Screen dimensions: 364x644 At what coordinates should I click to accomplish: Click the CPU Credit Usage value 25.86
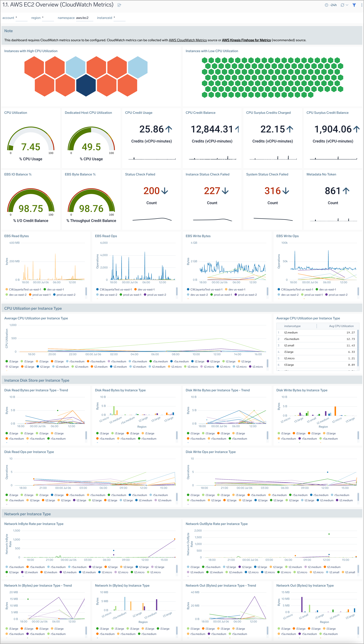click(x=151, y=129)
